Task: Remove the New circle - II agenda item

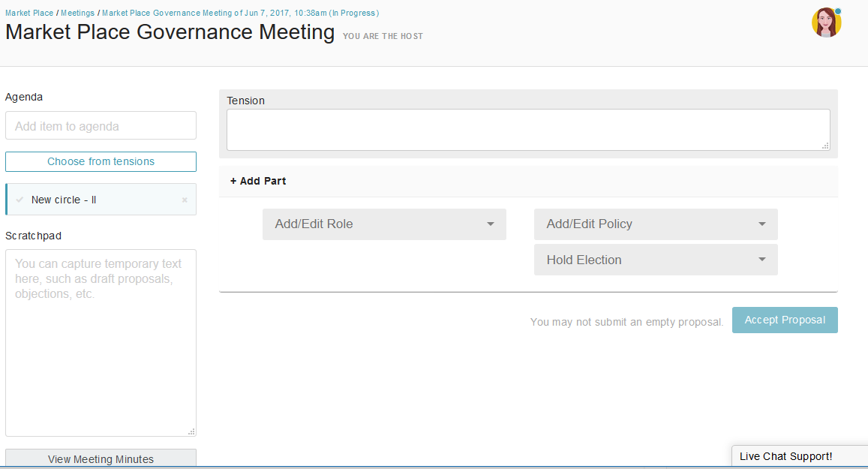Action: tap(185, 200)
